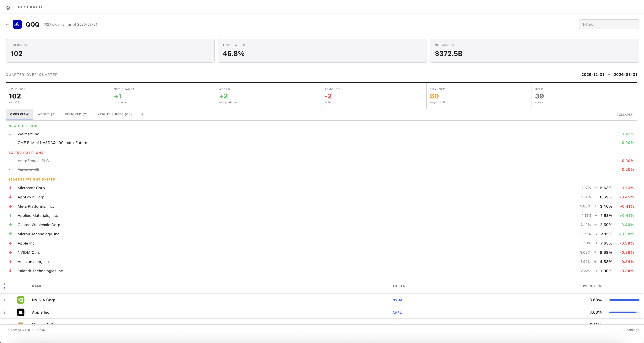
Task: Sort holdings by the Ticker column
Action: click(399, 286)
